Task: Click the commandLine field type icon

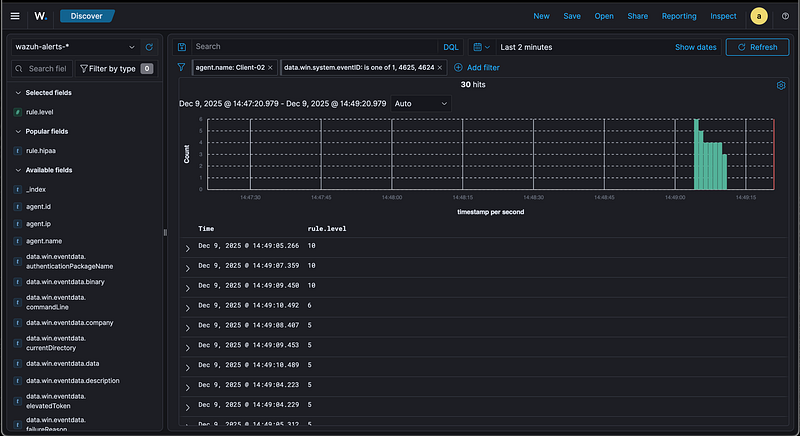Action: point(18,302)
